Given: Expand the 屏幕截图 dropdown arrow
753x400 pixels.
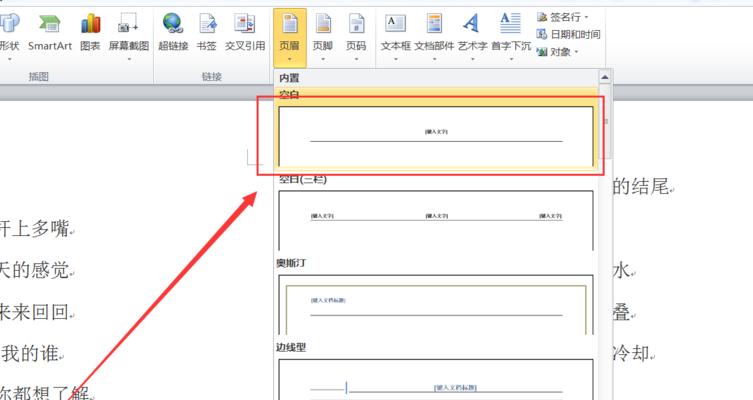Looking at the screenshot, I should 129,60.
